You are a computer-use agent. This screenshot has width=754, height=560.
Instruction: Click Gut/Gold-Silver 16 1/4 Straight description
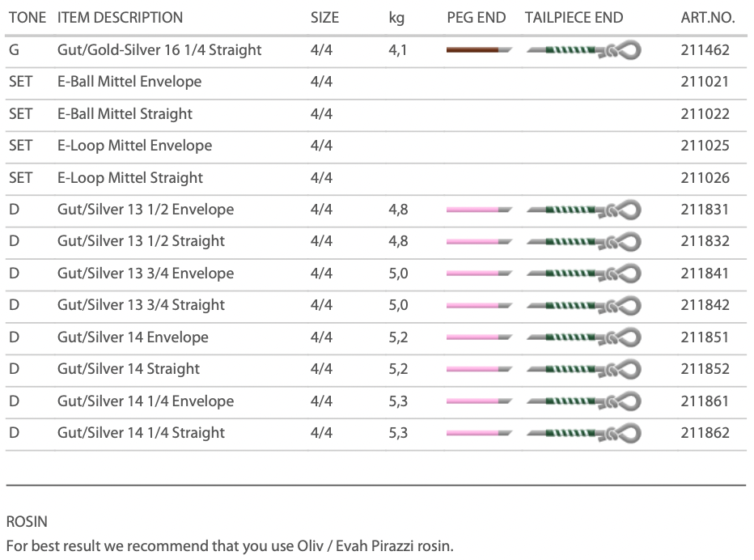pyautogui.click(x=159, y=50)
